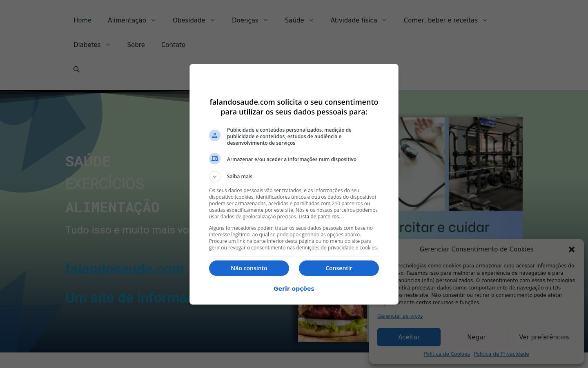Image resolution: width=588 pixels, height=368 pixels.
Task: Open the Política de Privacidade link
Action: (x=501, y=354)
